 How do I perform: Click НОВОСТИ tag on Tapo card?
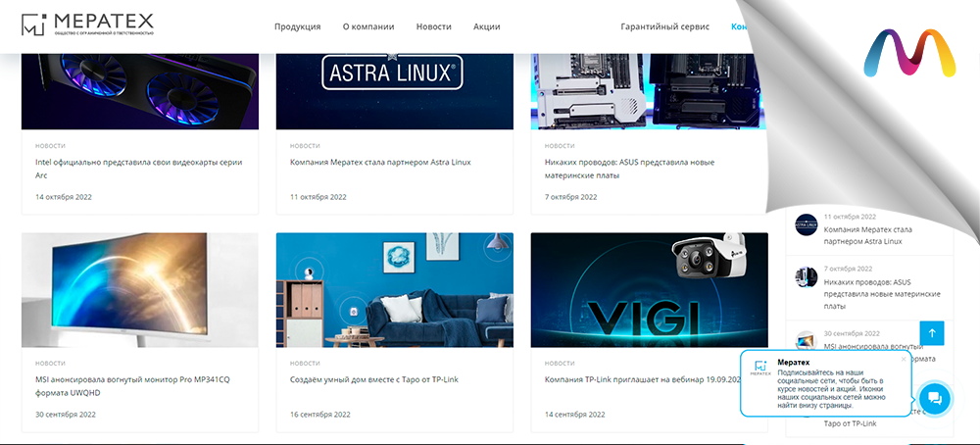tap(305, 363)
